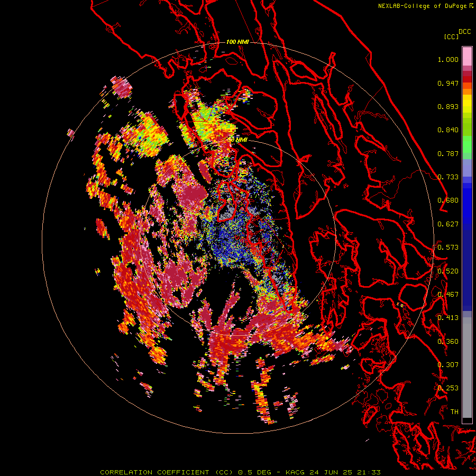Viewport: 476px width, 476px height.
Task: Select the 0.627 value on the color scale
Action: (x=448, y=224)
